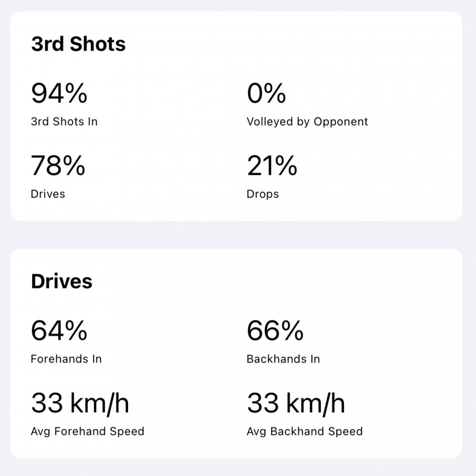The image size is (476, 476).
Task: Click the Forehands In label
Action: coord(66,359)
